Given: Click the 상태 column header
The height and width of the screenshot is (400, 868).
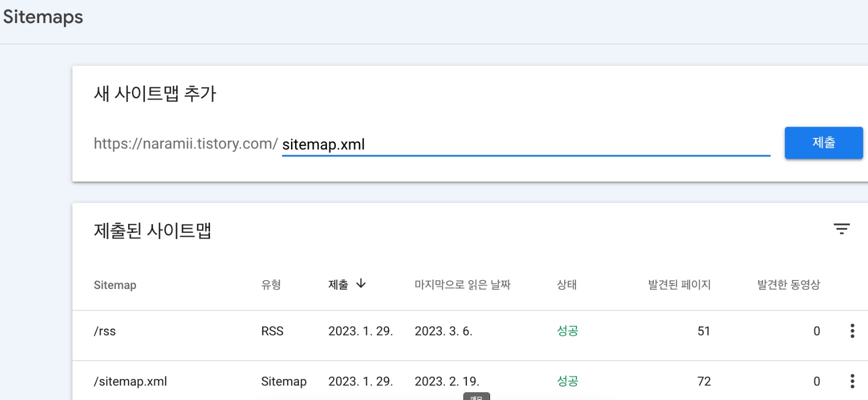Looking at the screenshot, I should click(567, 284).
